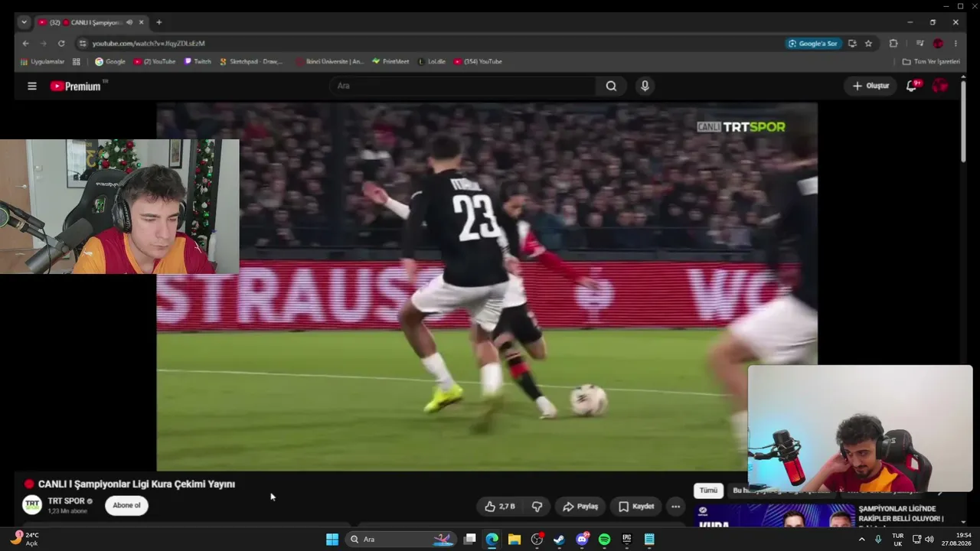
Task: Click the YouTube search magnifier button
Action: click(x=611, y=86)
